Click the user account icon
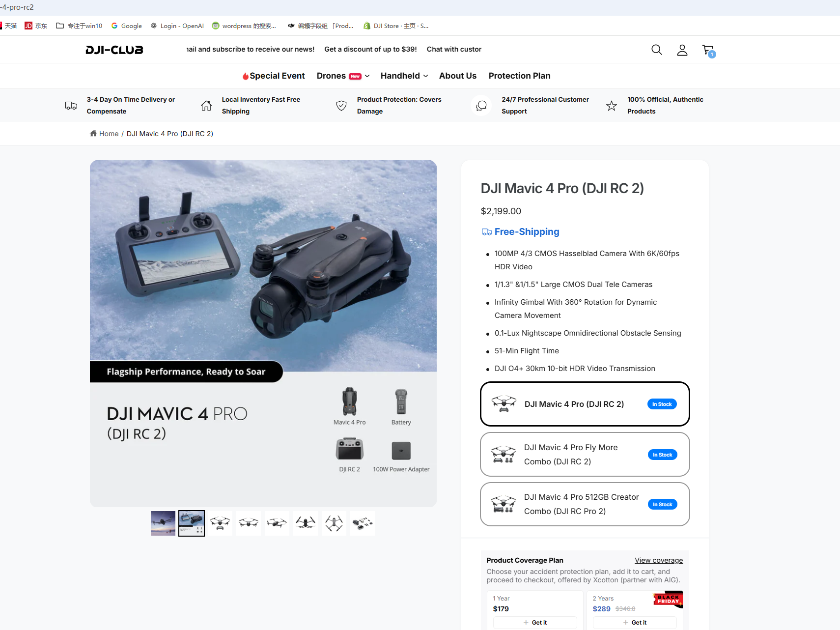The image size is (840, 630). coord(682,50)
